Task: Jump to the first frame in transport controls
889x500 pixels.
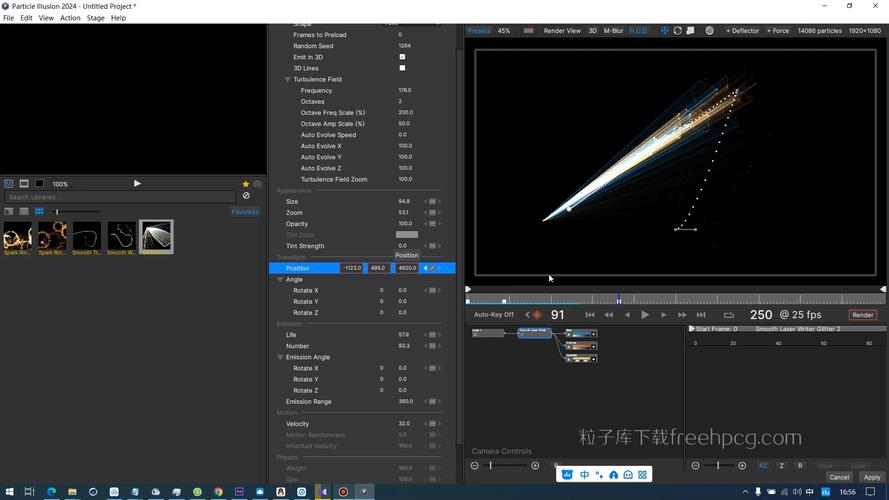Action: pyautogui.click(x=590, y=315)
